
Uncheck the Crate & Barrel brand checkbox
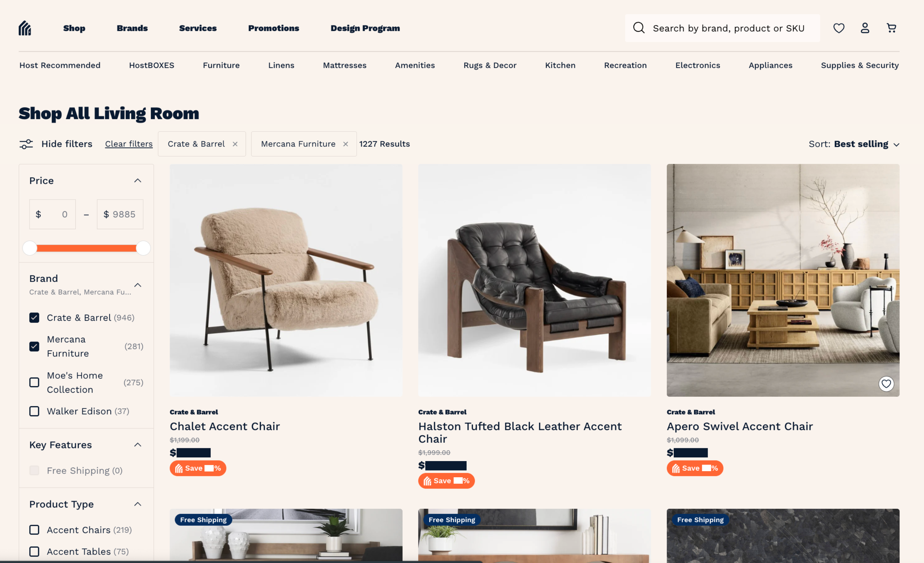coord(34,318)
